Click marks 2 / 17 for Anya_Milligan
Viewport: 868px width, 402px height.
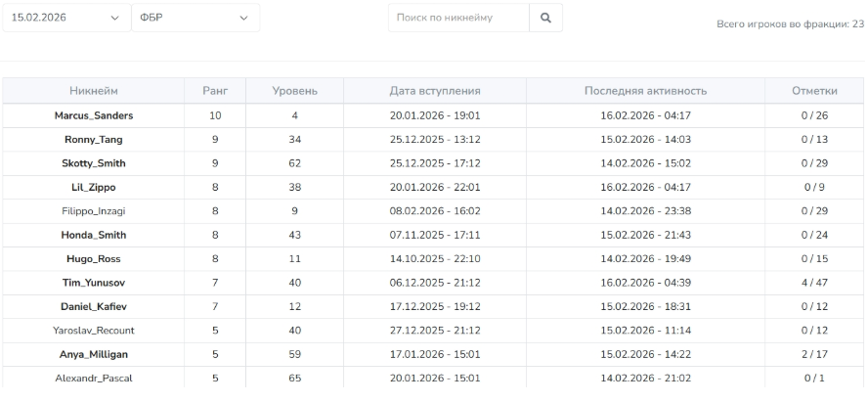(814, 354)
